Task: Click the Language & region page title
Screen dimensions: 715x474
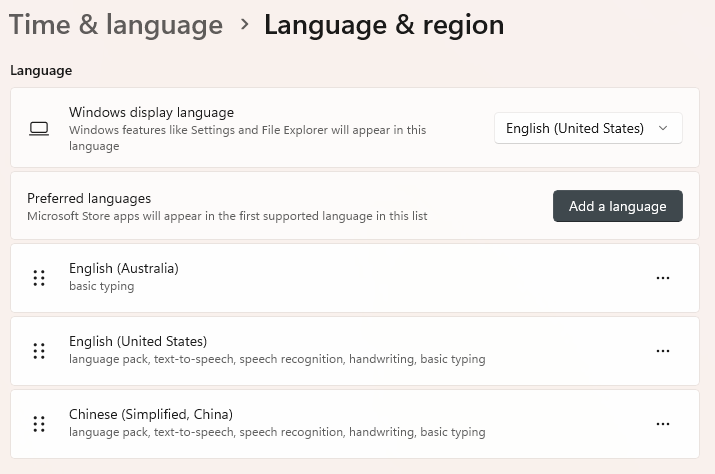Action: click(x=384, y=25)
